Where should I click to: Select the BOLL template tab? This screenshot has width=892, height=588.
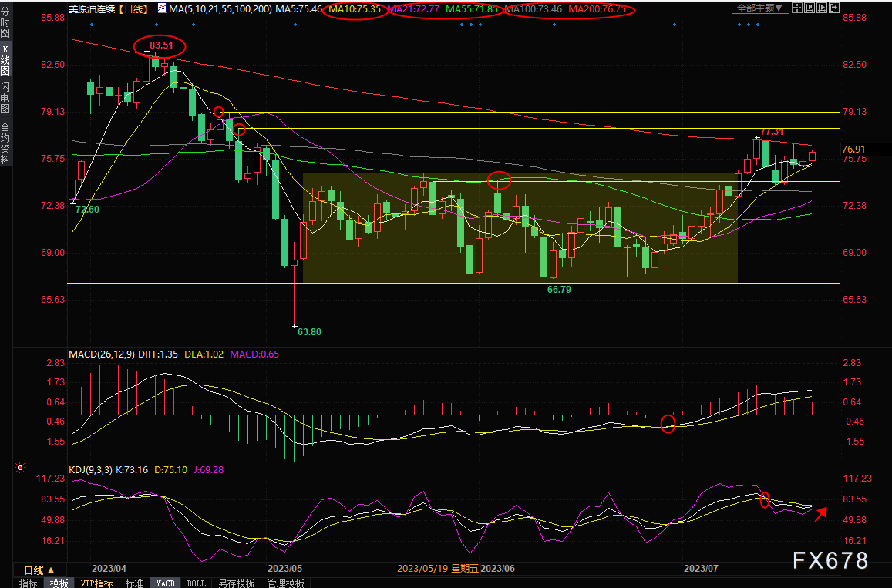pyautogui.click(x=197, y=583)
